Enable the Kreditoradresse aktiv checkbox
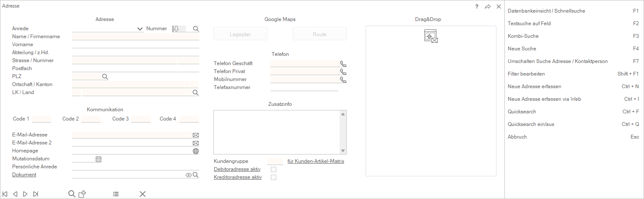This screenshot has height=199, width=644. pos(274,178)
